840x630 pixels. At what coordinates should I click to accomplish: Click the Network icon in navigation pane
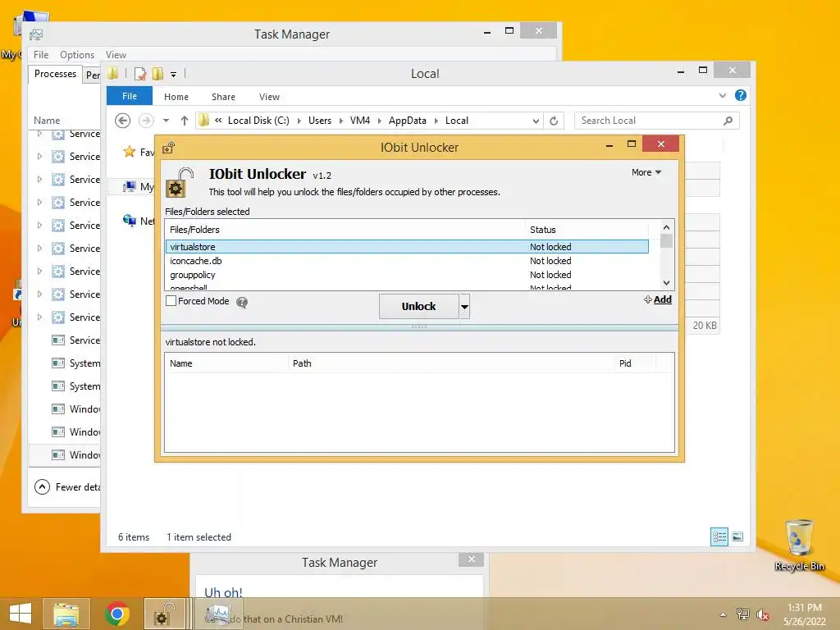coord(129,220)
